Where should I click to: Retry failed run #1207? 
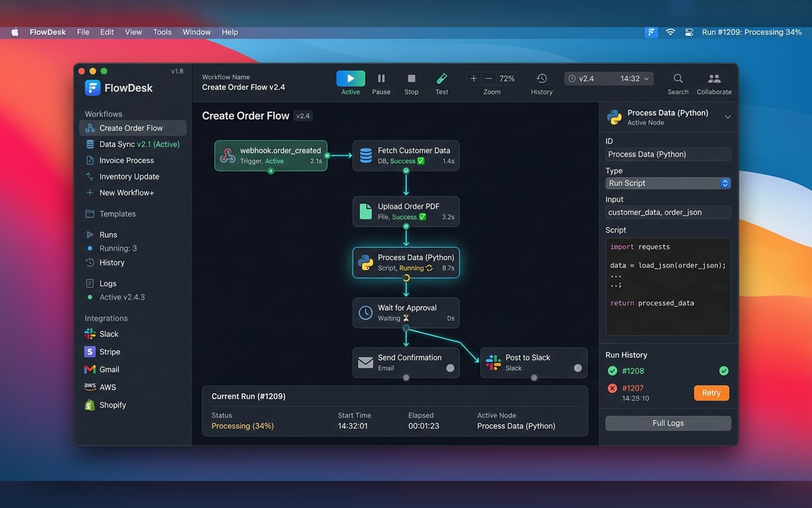point(711,393)
